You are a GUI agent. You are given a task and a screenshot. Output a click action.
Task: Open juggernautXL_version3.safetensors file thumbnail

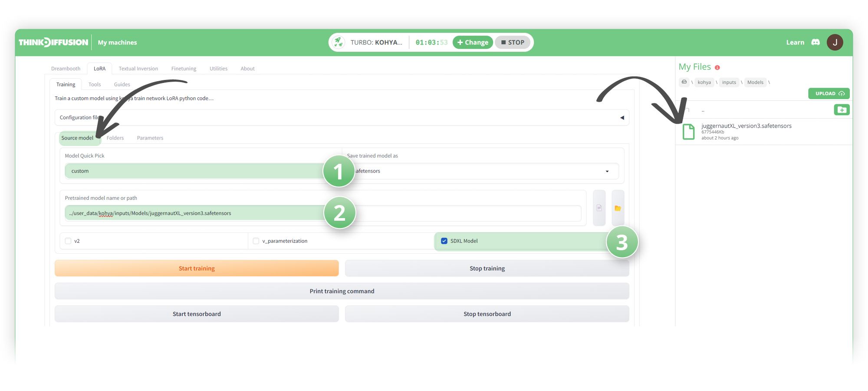click(689, 132)
